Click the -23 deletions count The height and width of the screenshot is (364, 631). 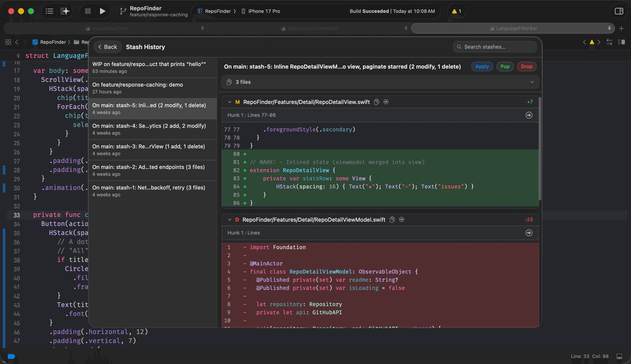pyautogui.click(x=529, y=220)
